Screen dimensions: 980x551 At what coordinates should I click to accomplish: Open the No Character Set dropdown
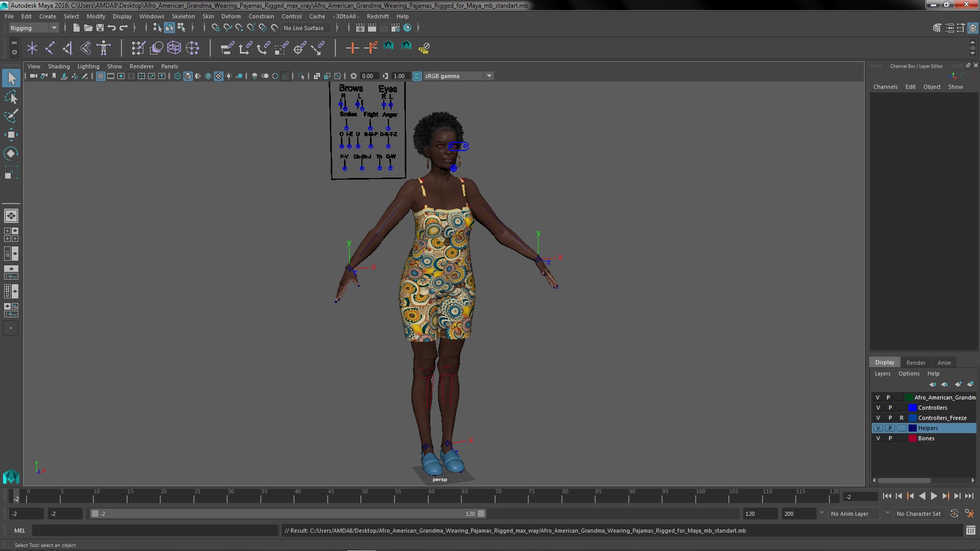tap(919, 514)
